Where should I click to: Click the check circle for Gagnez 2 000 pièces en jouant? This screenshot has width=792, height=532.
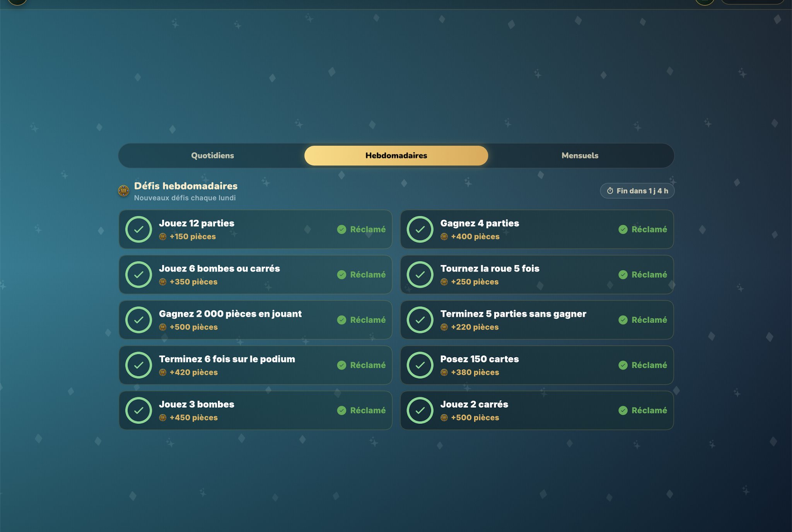[138, 320]
